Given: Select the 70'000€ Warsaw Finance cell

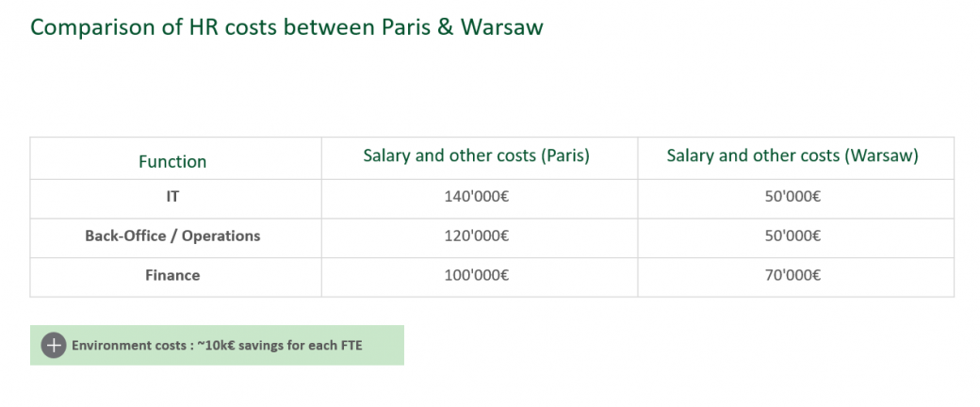Looking at the screenshot, I should point(792,275).
